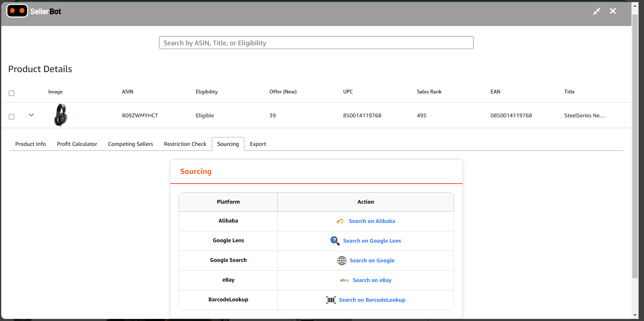
Task: Select the Sourcing tab
Action: (228, 144)
